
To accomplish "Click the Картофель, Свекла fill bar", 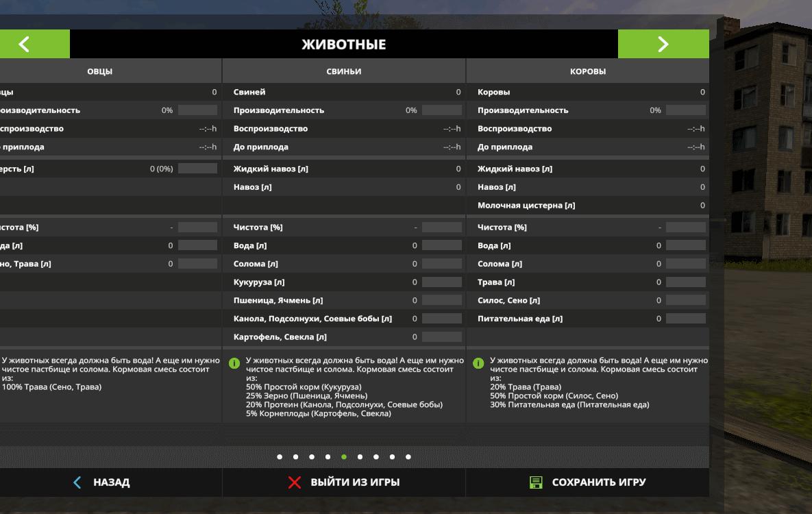I will pos(441,336).
